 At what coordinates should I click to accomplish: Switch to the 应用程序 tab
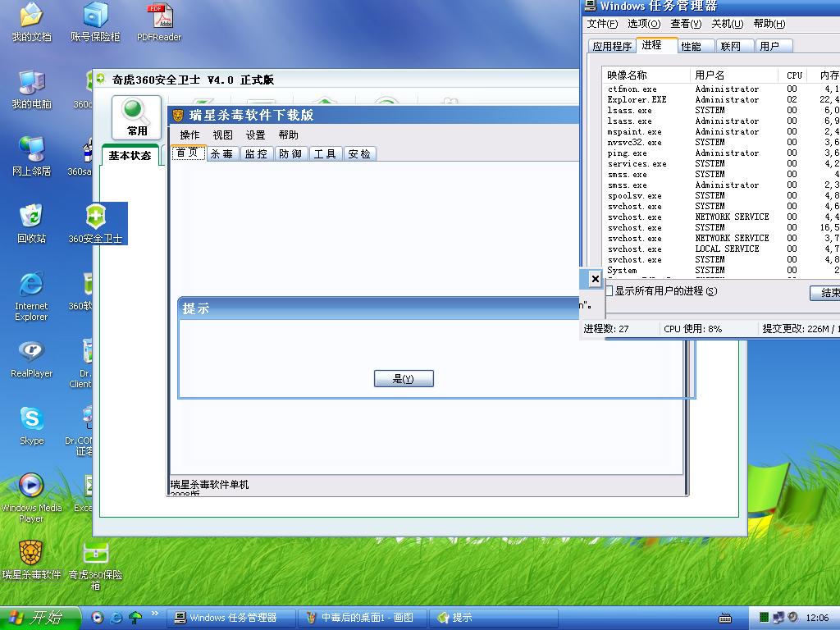click(612, 46)
